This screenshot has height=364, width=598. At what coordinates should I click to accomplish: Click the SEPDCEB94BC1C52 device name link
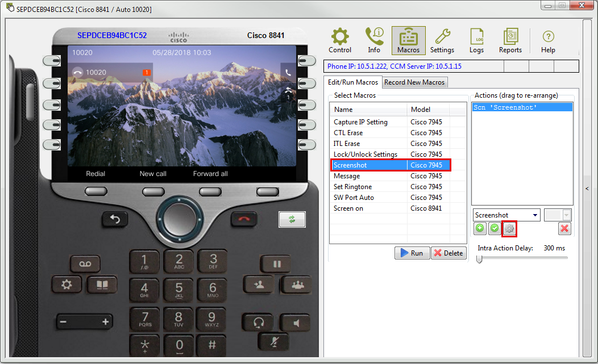coord(112,35)
